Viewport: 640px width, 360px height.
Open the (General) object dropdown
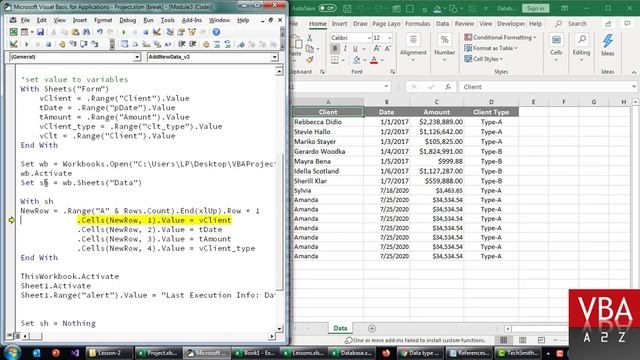point(137,57)
